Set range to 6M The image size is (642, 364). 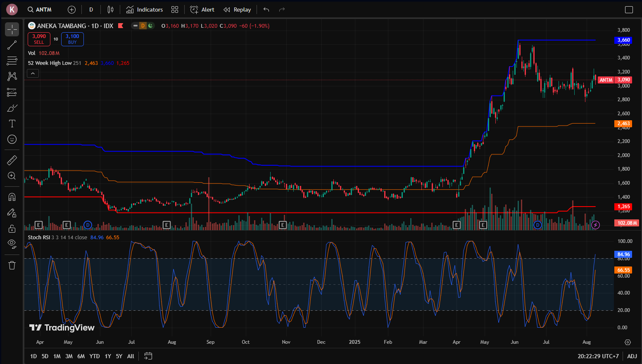(81, 356)
